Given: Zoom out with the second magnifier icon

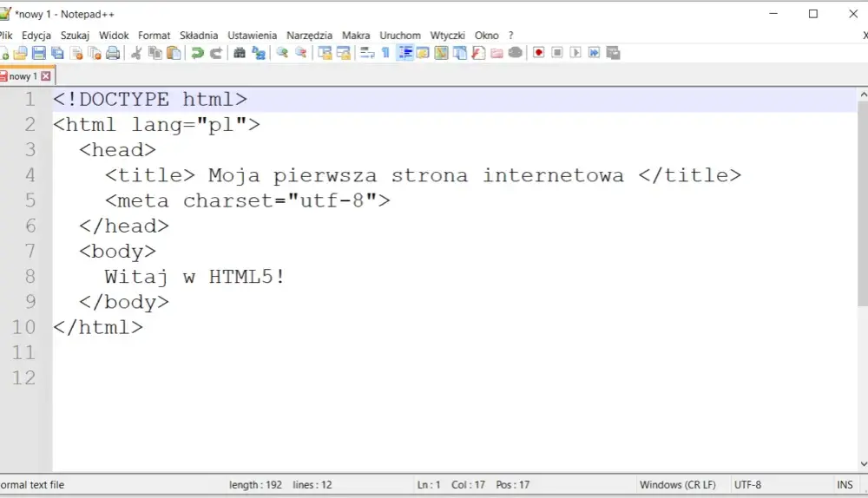Looking at the screenshot, I should (x=300, y=53).
